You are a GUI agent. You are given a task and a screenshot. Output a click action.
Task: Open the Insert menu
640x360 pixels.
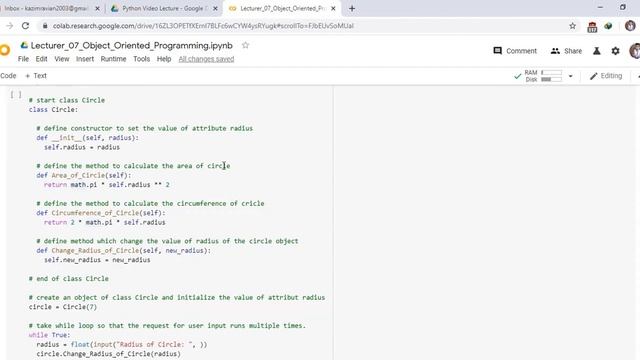[x=85, y=59]
